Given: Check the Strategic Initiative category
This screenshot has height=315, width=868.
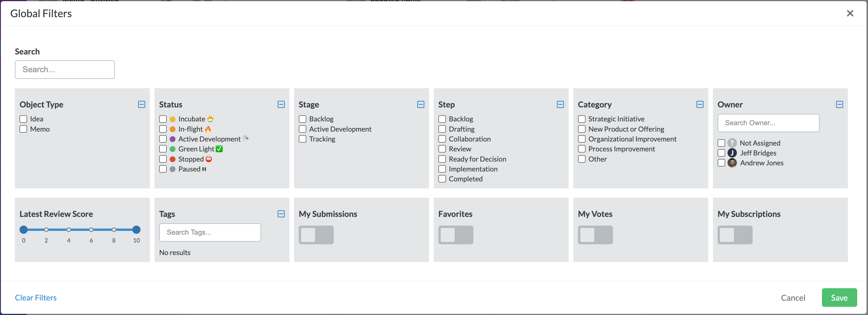Looking at the screenshot, I should pos(581,119).
